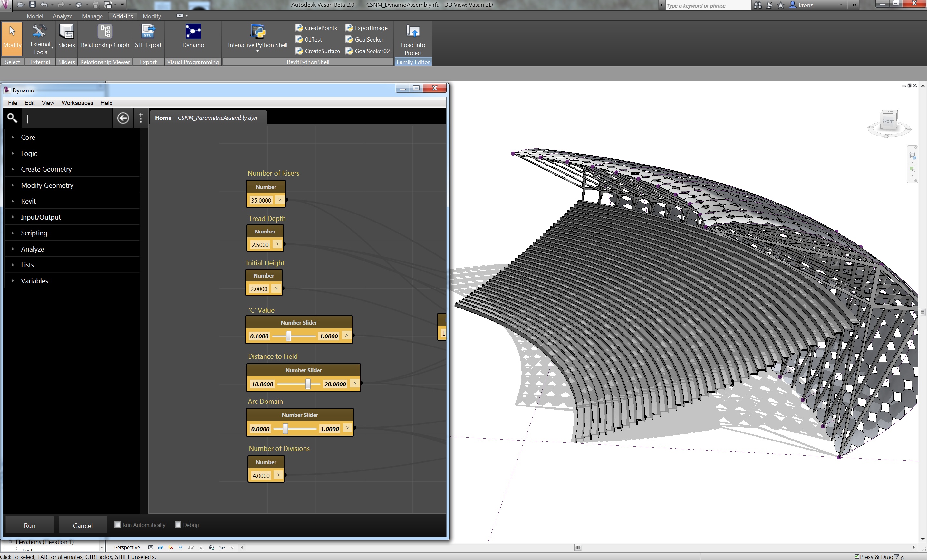Enable the Debug checkbox
927x560 pixels.
click(x=178, y=525)
